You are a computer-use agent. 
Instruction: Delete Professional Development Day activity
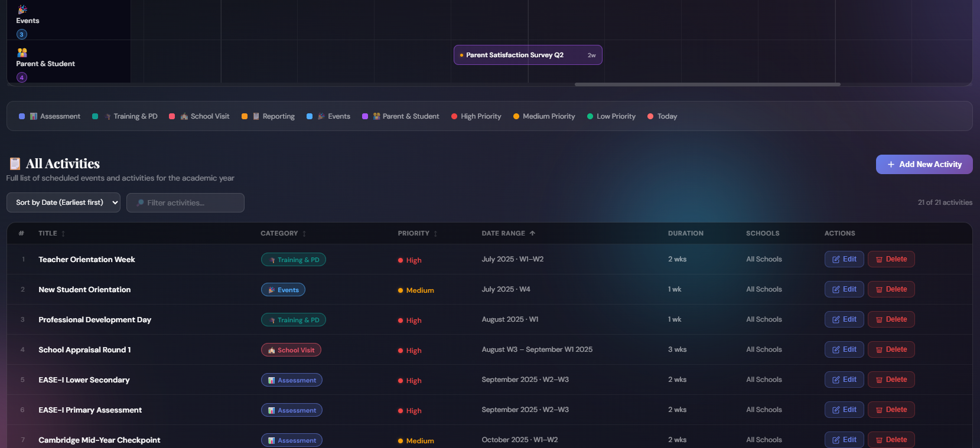[891, 319]
